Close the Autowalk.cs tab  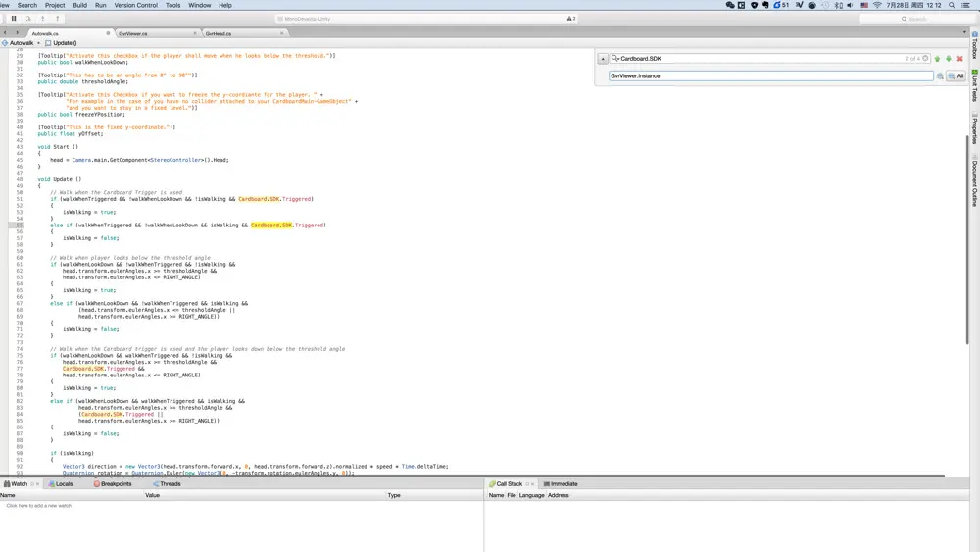pyautogui.click(x=108, y=33)
